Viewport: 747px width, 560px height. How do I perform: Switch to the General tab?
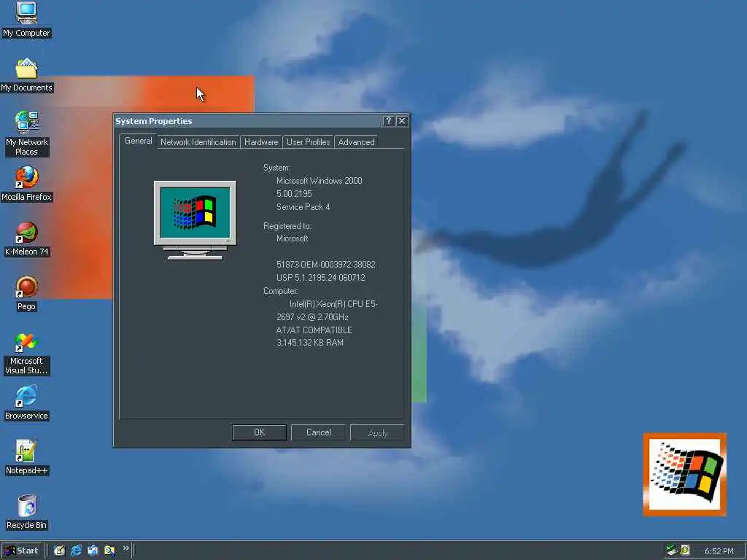pyautogui.click(x=138, y=141)
